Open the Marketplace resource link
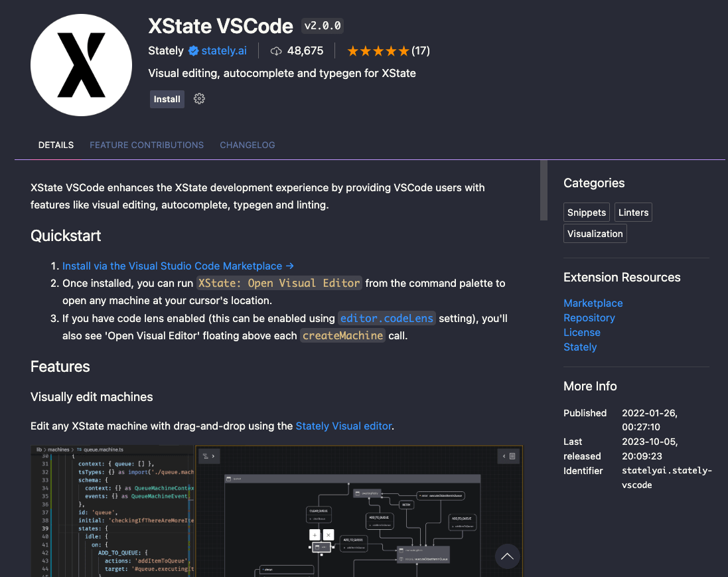Viewport: 728px width, 577px height. tap(593, 303)
